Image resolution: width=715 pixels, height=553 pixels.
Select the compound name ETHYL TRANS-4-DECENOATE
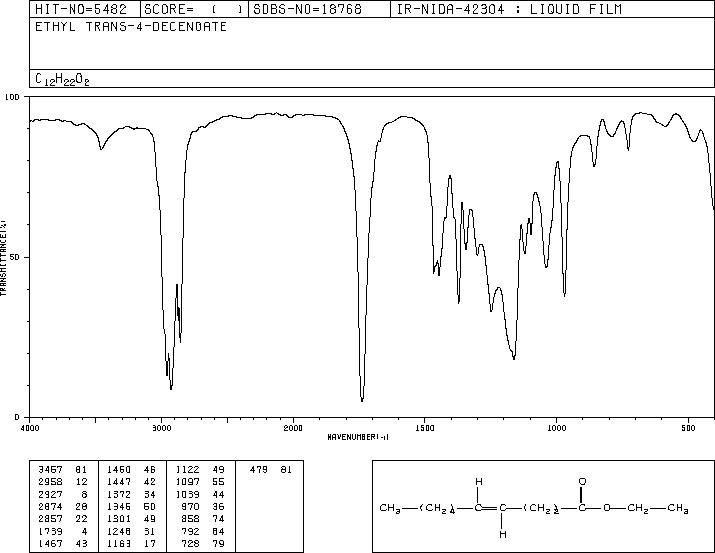point(131,27)
